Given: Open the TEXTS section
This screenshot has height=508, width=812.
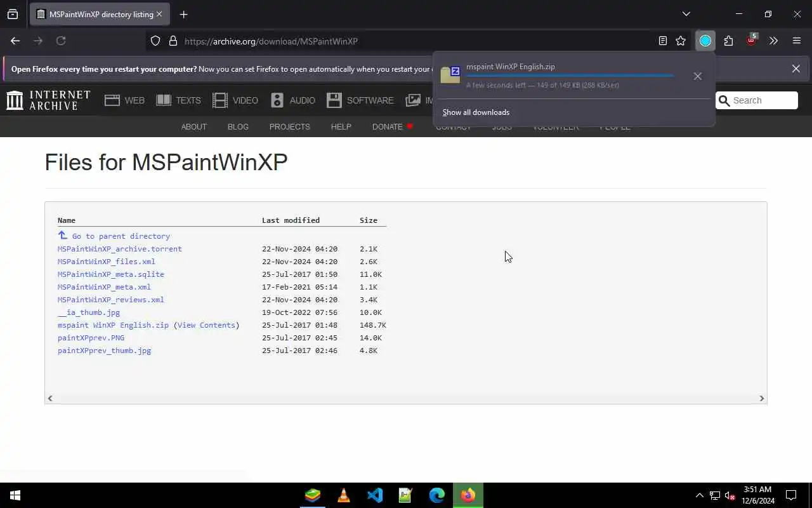Looking at the screenshot, I should [x=178, y=100].
